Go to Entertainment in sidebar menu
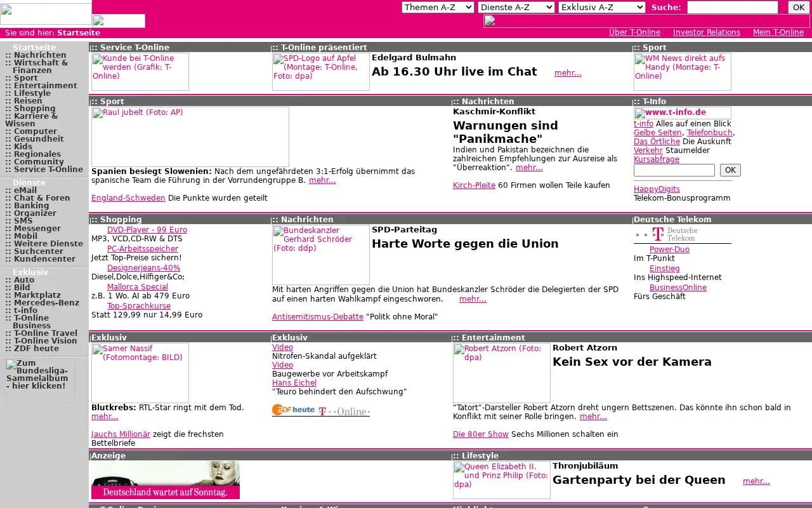Image resolution: width=812 pixels, height=508 pixels. 46,86
